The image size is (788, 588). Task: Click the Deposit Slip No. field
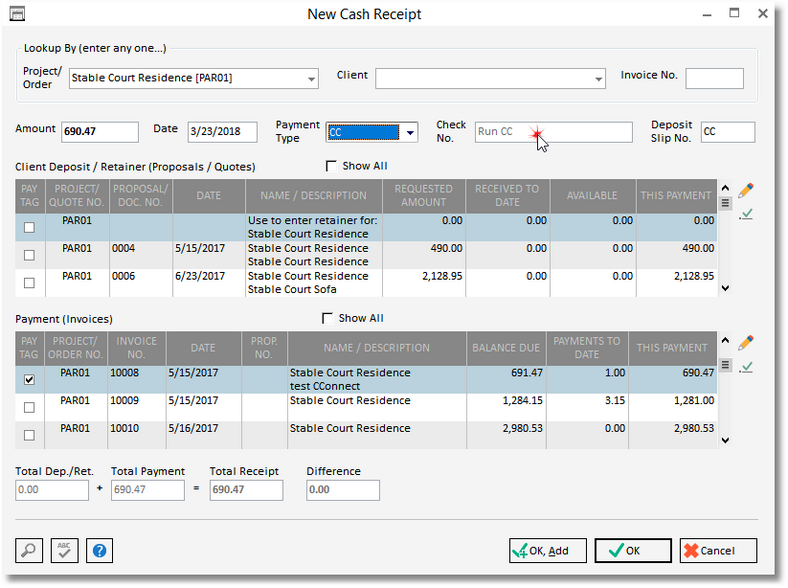728,132
